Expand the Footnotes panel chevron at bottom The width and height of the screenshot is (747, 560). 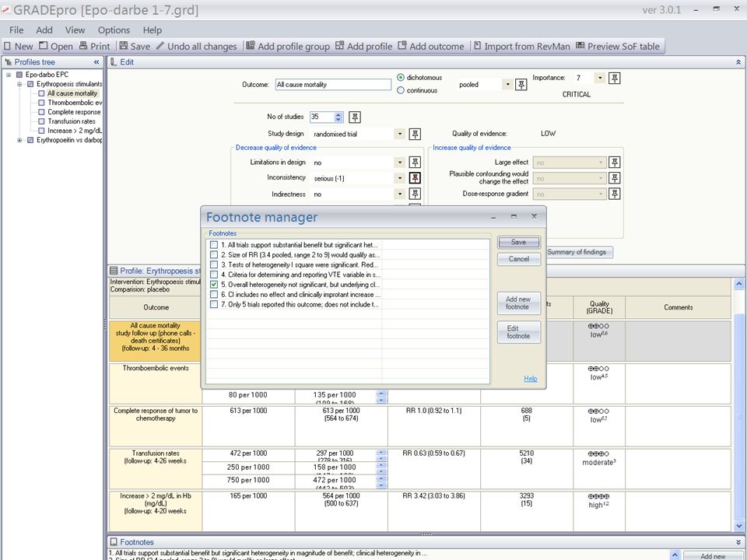click(x=738, y=542)
